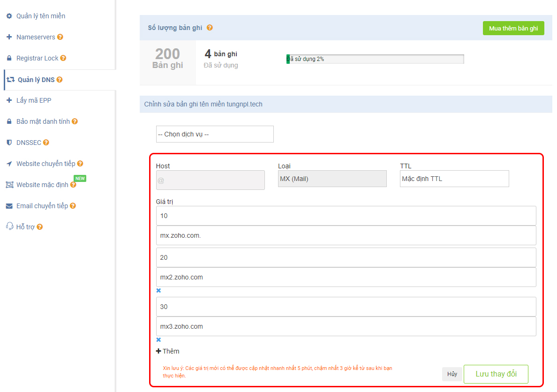Open the help icon next to Registrar Lock

coord(63,58)
